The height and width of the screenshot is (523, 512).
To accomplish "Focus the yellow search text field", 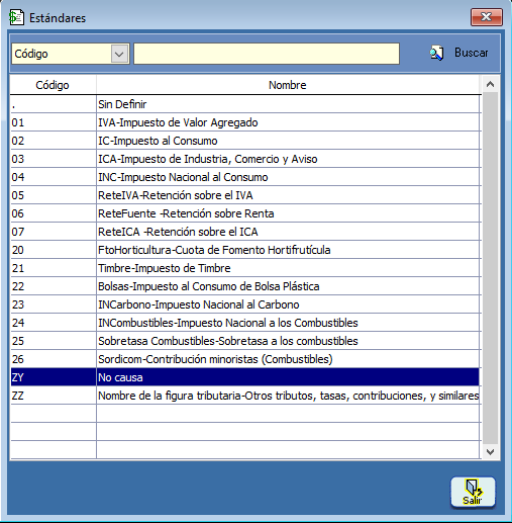I will (267, 54).
